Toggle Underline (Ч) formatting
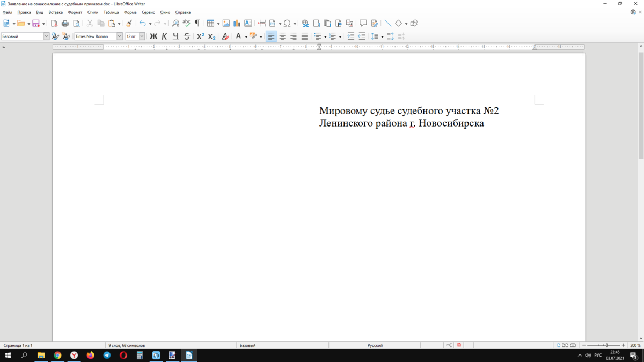The image size is (644, 362). pyautogui.click(x=175, y=36)
